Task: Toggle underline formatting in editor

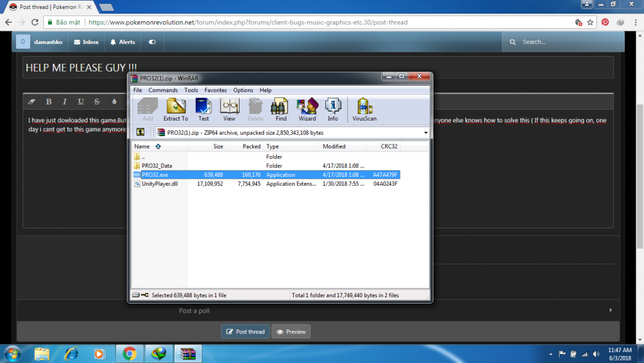Action: (x=80, y=102)
